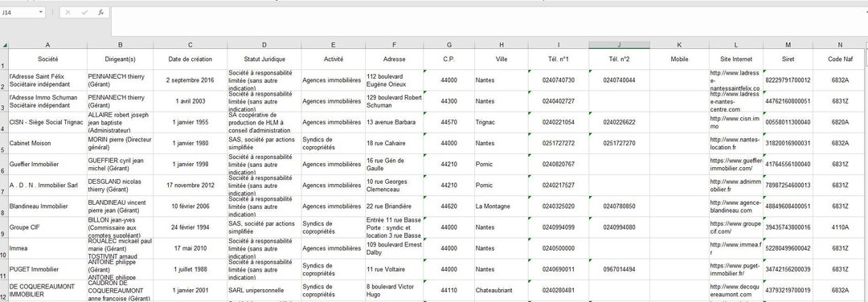Image resolution: width=868 pixels, height=302 pixels.
Task: Select cell 'Immea' in column A
Action: point(47,248)
